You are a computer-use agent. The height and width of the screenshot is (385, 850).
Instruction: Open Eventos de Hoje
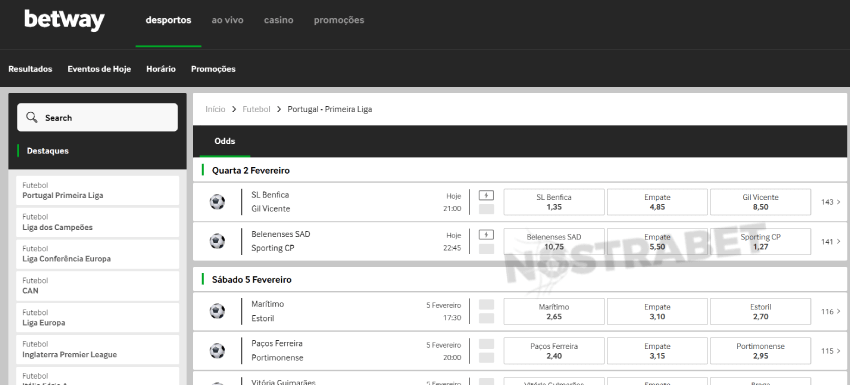pyautogui.click(x=99, y=69)
